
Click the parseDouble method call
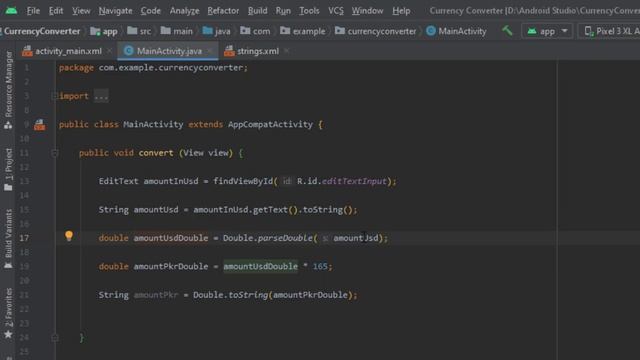point(285,238)
